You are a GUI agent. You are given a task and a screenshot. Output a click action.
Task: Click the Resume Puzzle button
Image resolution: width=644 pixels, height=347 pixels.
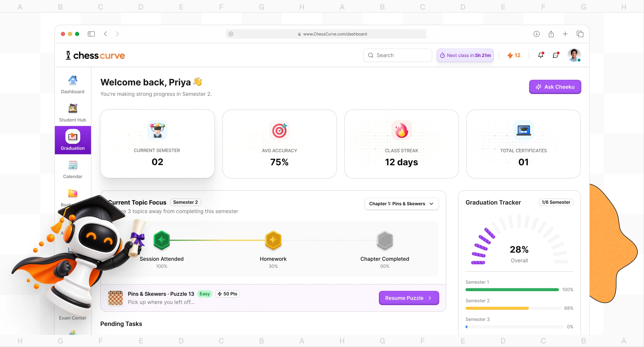click(409, 298)
